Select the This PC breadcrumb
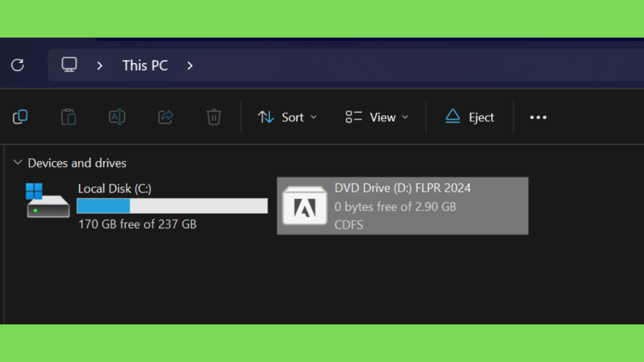 point(145,65)
